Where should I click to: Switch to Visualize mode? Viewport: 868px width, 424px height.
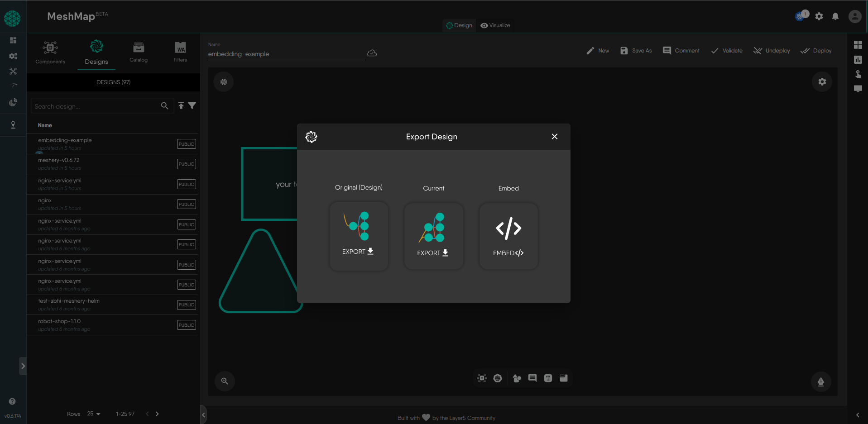point(495,25)
